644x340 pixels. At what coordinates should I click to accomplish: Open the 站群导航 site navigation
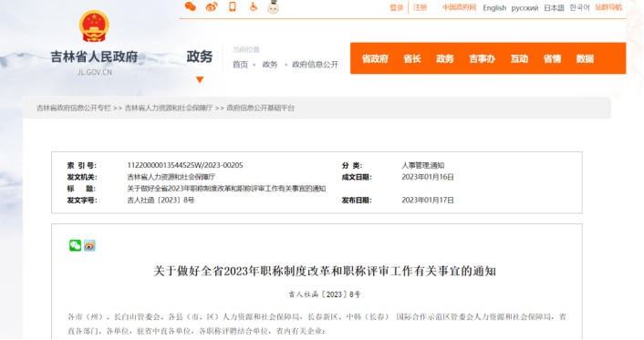click(x=608, y=7)
